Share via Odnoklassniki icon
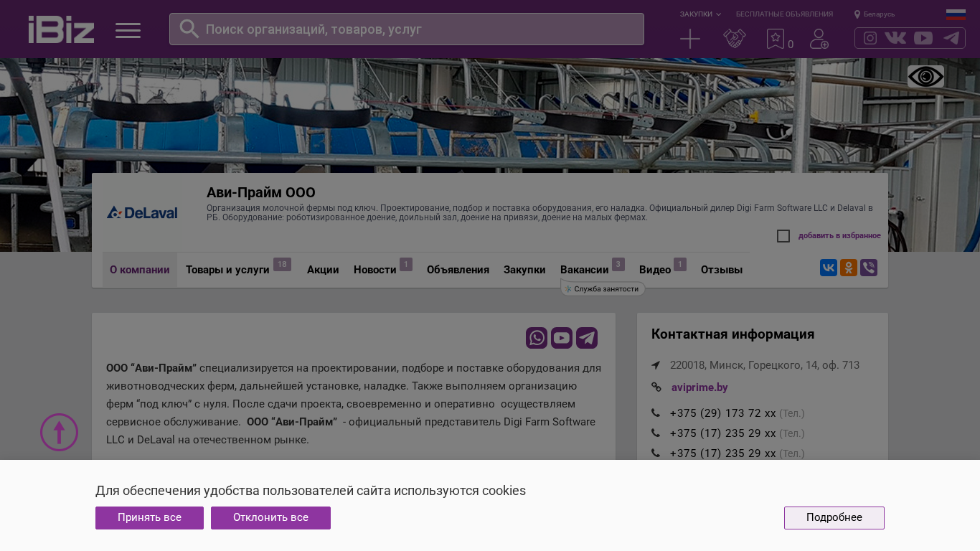The width and height of the screenshot is (980, 551). 849,268
